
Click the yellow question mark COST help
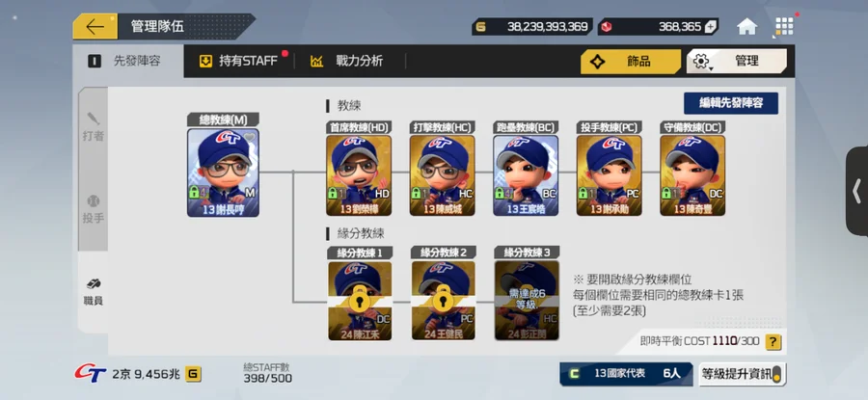point(773,341)
